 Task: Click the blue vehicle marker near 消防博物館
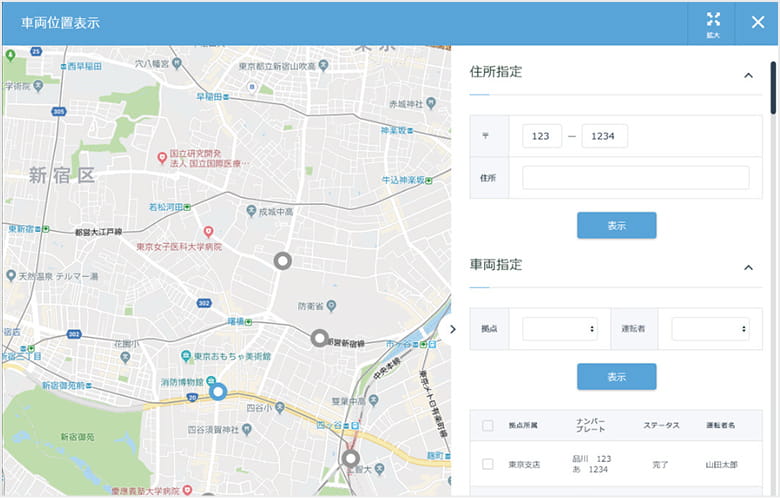pos(217,392)
